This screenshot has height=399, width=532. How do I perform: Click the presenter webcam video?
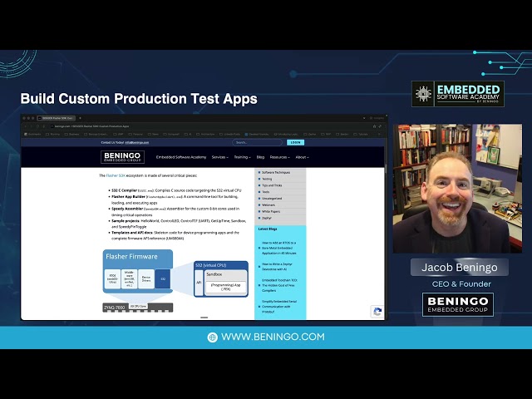coord(457,189)
